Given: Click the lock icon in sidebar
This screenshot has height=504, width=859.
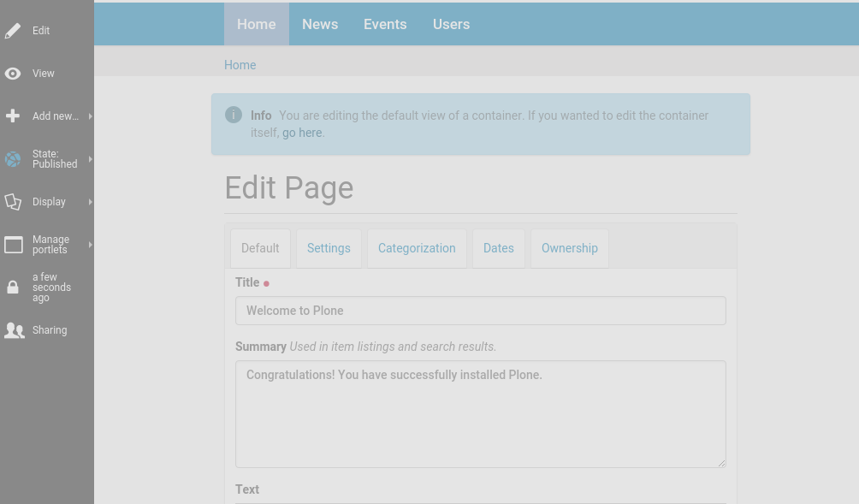Looking at the screenshot, I should [x=13, y=288].
